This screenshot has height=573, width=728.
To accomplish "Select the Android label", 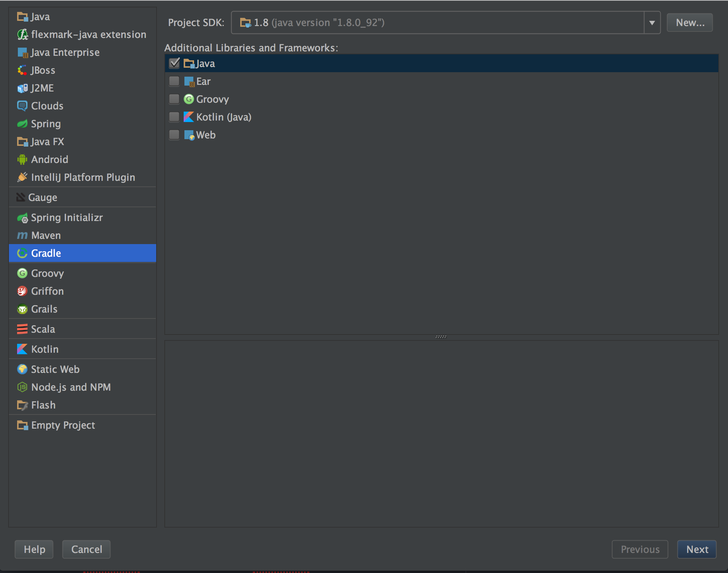I will click(50, 160).
